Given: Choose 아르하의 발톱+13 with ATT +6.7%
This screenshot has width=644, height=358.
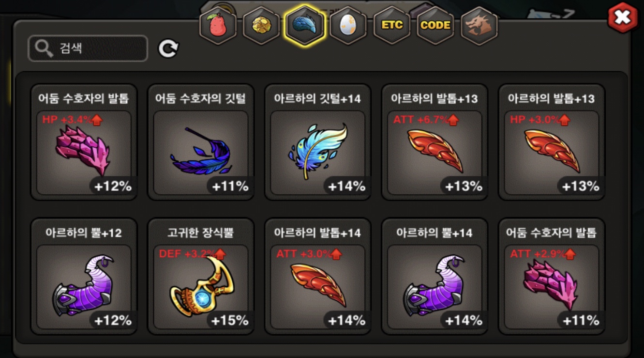Looking at the screenshot, I should [x=434, y=142].
